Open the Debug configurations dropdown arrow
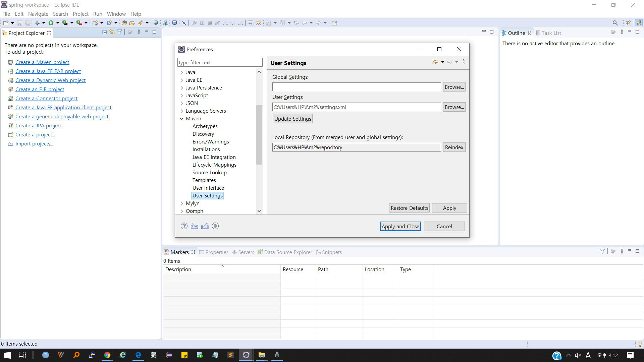 (44, 23)
